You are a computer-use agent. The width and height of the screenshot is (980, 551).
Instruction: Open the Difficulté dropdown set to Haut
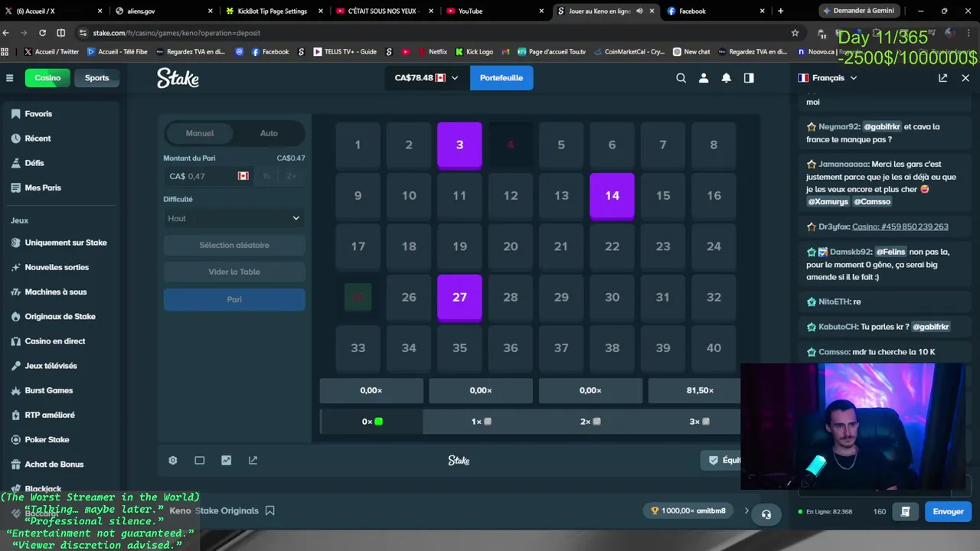[x=234, y=218]
